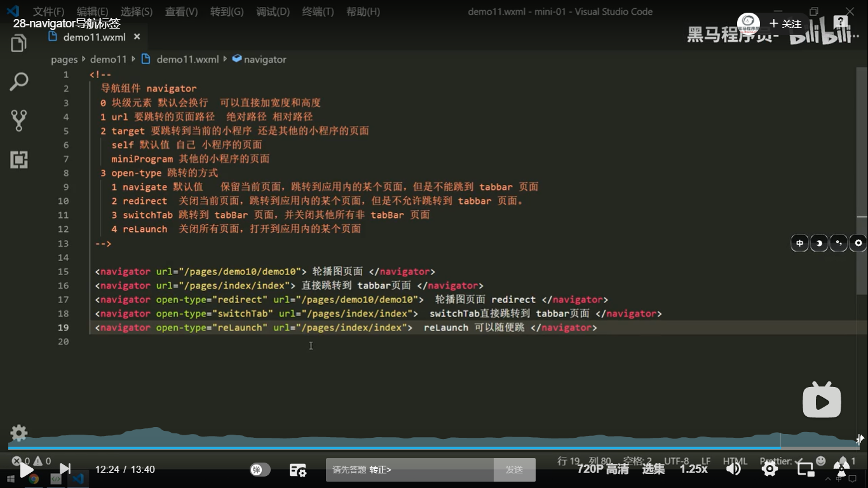Click the 关注 follow button

[785, 24]
